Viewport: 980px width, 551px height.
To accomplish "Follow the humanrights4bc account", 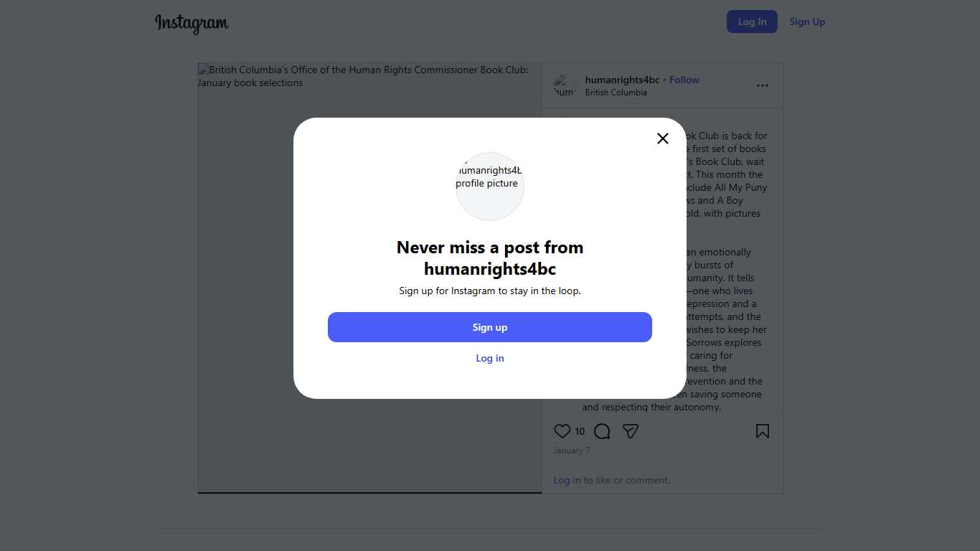I will (x=684, y=80).
